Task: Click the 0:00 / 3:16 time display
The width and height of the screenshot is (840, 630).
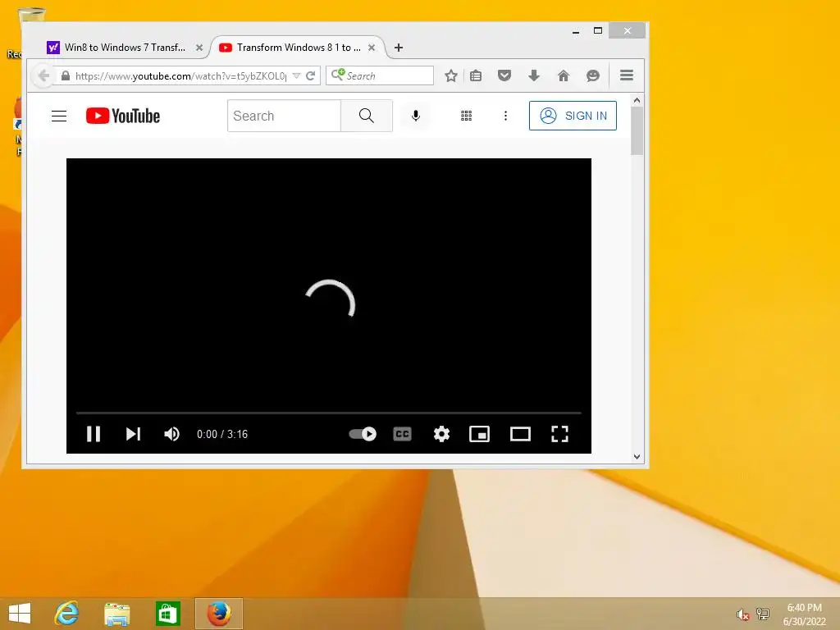Action: [222, 434]
